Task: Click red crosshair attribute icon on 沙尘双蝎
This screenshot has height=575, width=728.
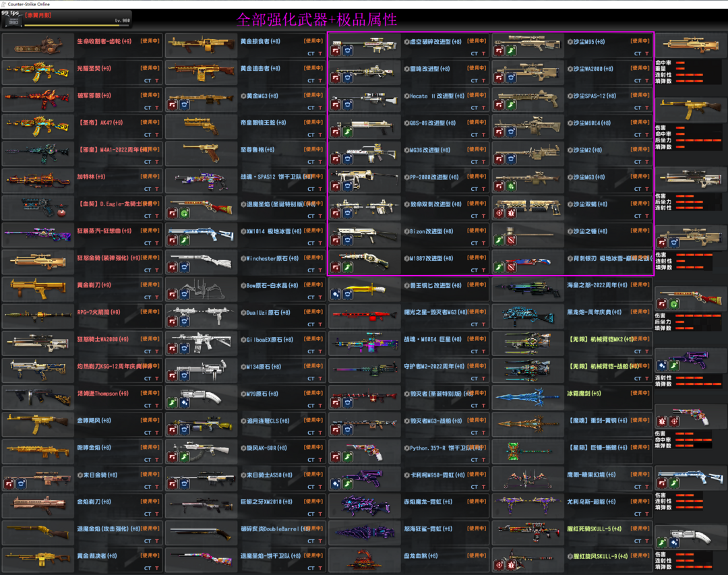Action: click(x=499, y=213)
